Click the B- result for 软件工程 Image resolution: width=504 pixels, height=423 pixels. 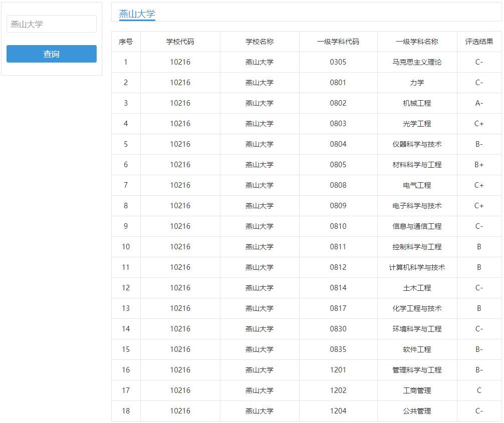[479, 350]
